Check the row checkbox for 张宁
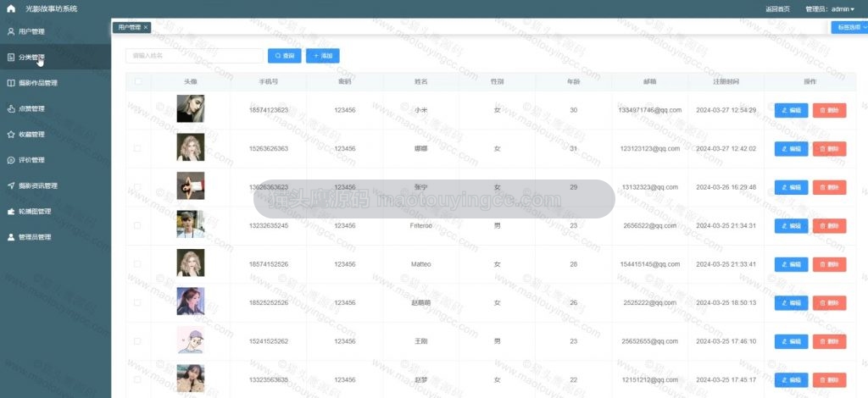Screen dimensions: 868x398 point(137,187)
